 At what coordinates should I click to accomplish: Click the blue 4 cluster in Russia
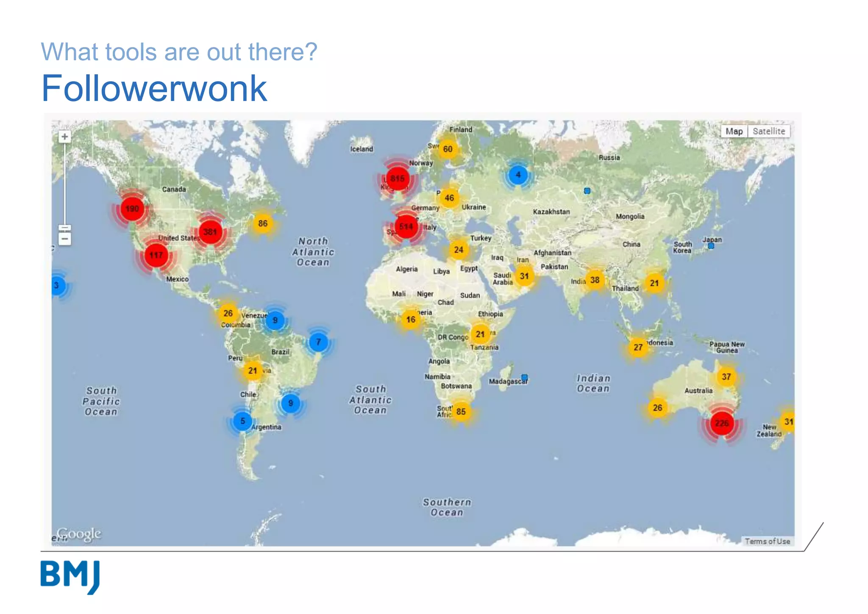pos(518,175)
